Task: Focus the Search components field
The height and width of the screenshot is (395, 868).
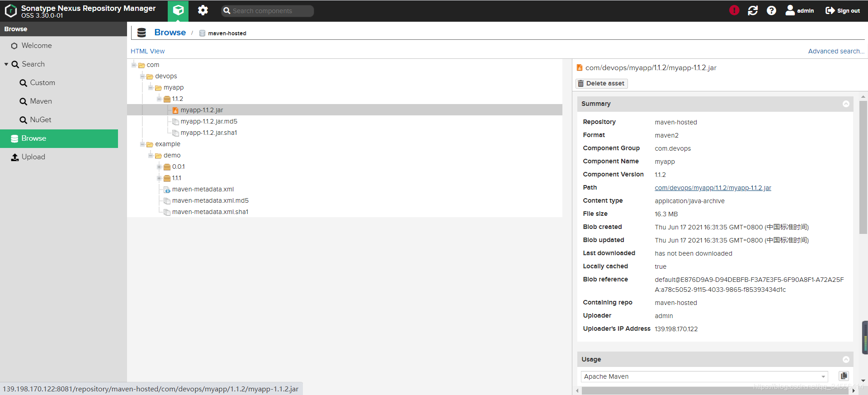Action: [x=267, y=11]
